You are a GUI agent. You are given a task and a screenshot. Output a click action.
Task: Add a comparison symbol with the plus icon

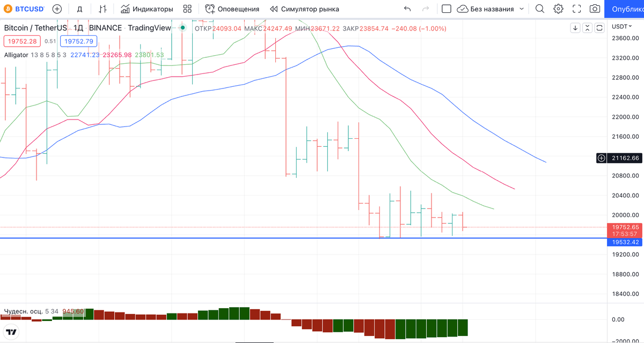coord(56,9)
